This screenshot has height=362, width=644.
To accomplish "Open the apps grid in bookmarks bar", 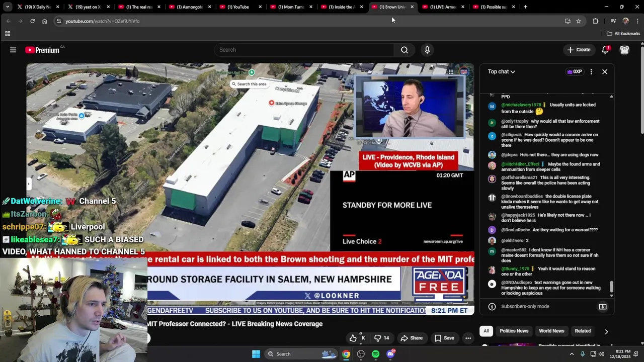I will pyautogui.click(x=8, y=34).
